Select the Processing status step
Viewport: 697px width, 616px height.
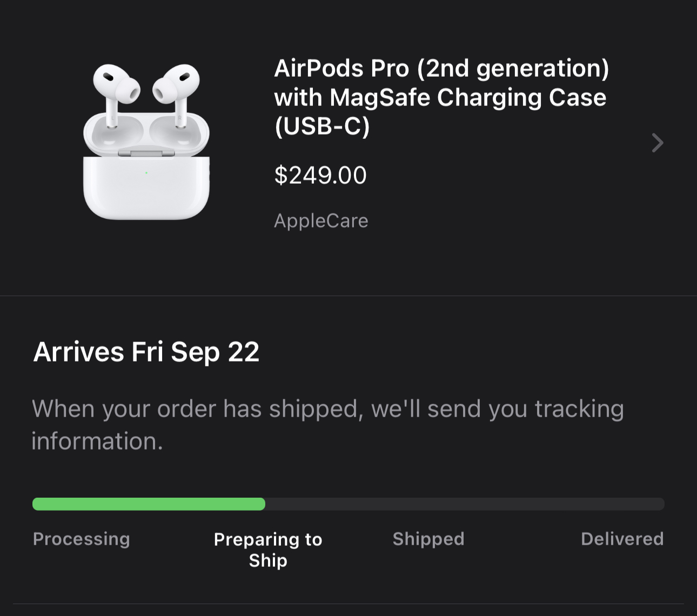tap(81, 539)
